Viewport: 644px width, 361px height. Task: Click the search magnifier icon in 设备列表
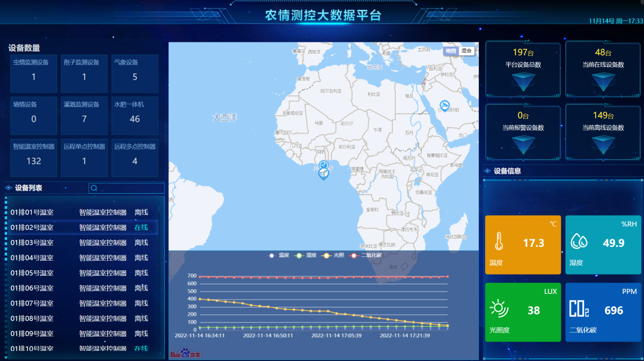pyautogui.click(x=94, y=188)
